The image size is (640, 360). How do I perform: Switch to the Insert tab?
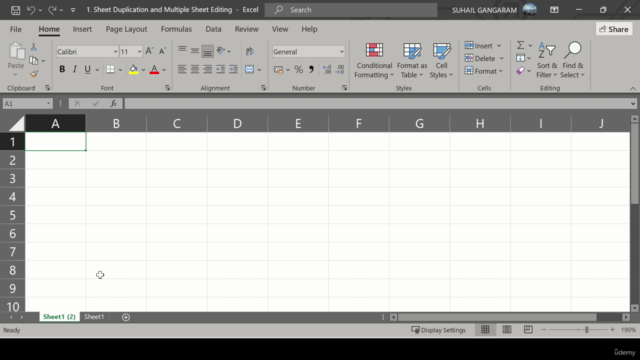[82, 29]
